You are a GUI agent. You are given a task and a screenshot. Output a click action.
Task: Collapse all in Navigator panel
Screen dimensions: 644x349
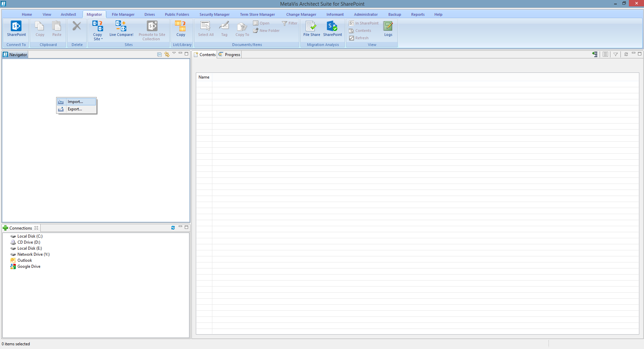pos(160,54)
